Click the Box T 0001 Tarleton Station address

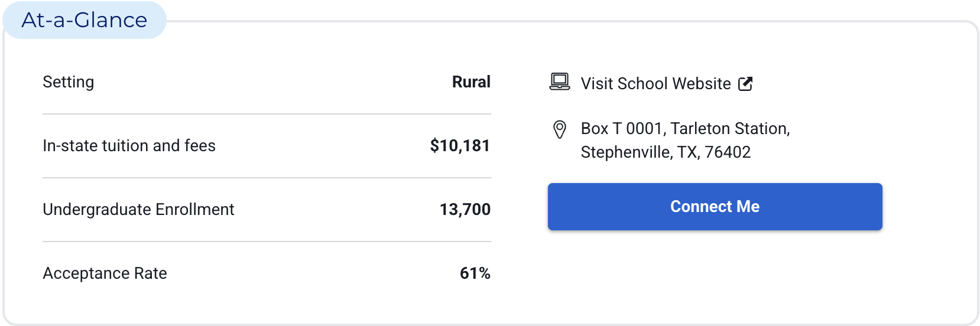tap(685, 129)
